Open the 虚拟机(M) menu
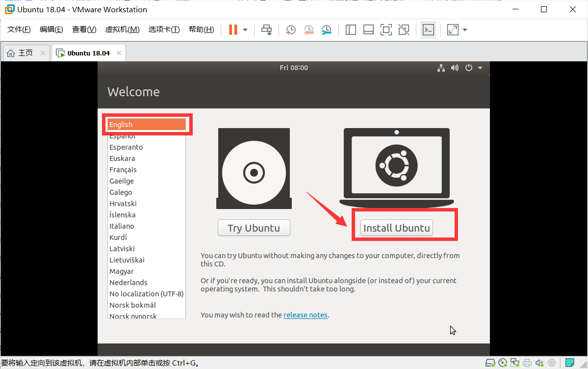 point(122,29)
